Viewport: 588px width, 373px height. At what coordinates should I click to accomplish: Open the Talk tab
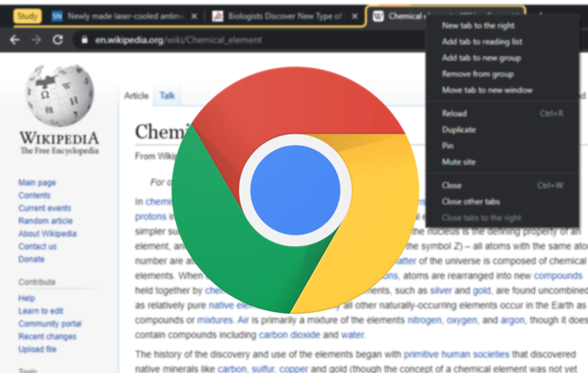click(167, 96)
